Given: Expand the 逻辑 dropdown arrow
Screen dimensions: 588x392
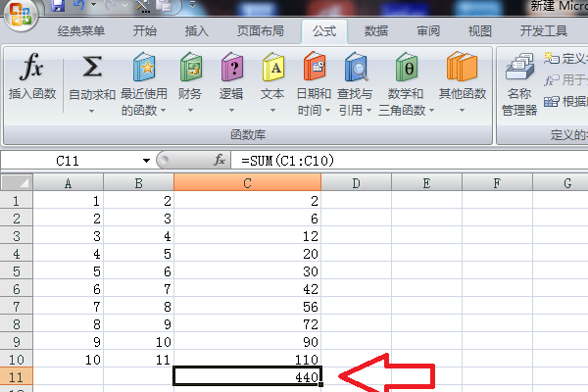Looking at the screenshot, I should 231,111.
